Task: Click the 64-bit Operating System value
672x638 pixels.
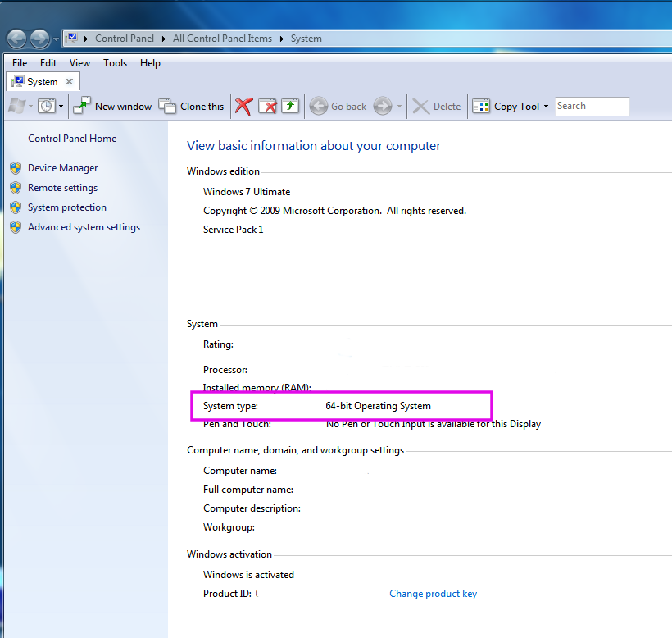Action: [x=378, y=406]
